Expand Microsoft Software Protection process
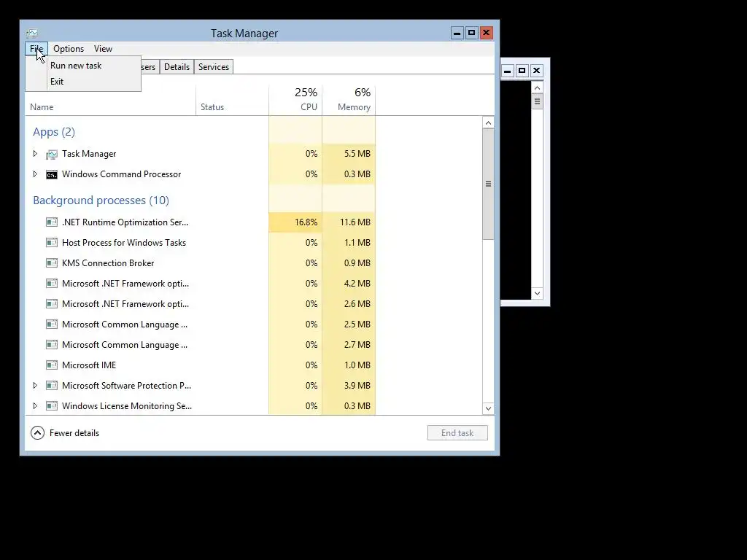The image size is (747, 560). 35,386
